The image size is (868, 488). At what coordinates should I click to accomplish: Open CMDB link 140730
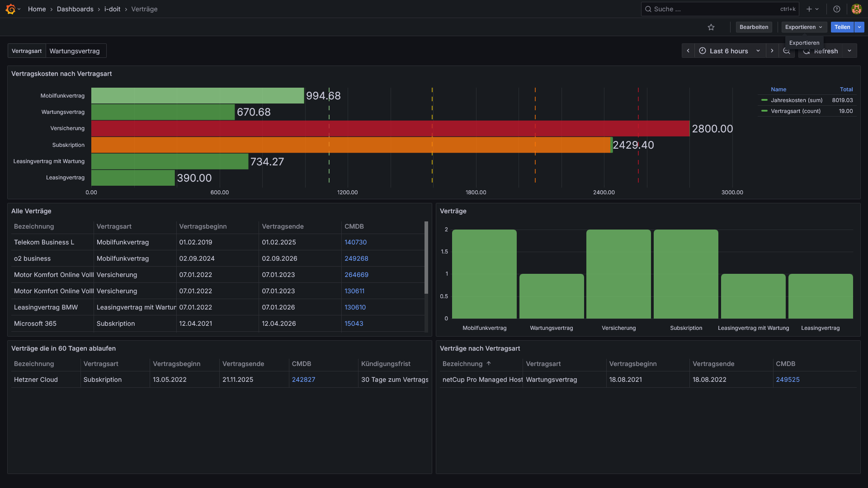355,242
